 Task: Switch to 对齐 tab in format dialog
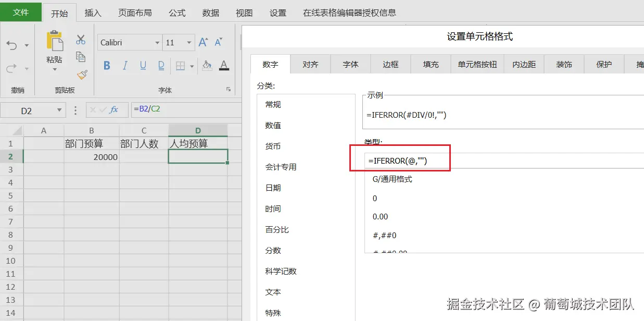[310, 65]
